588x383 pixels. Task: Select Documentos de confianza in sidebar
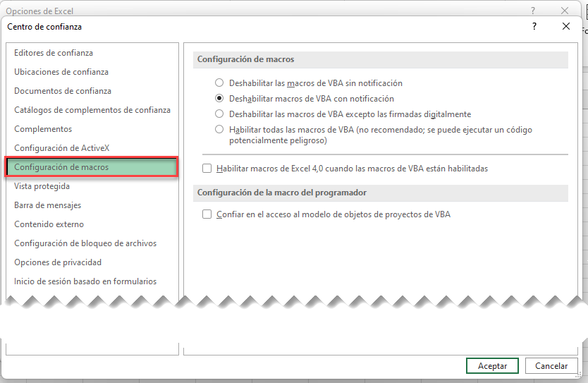(92, 91)
